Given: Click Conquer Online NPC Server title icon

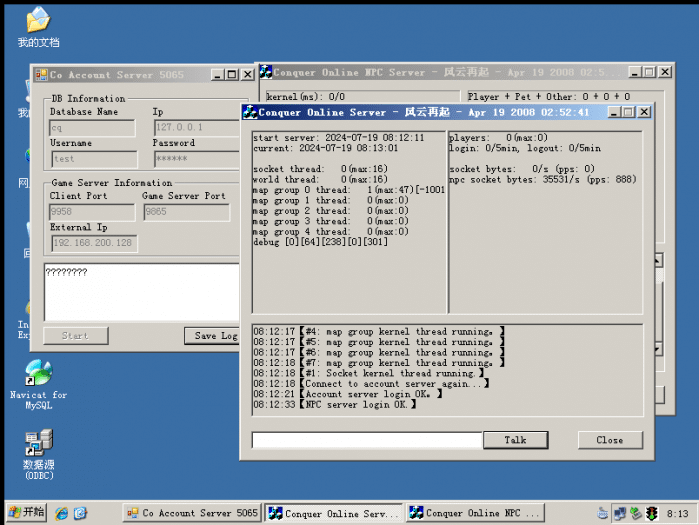Looking at the screenshot, I should [266, 72].
